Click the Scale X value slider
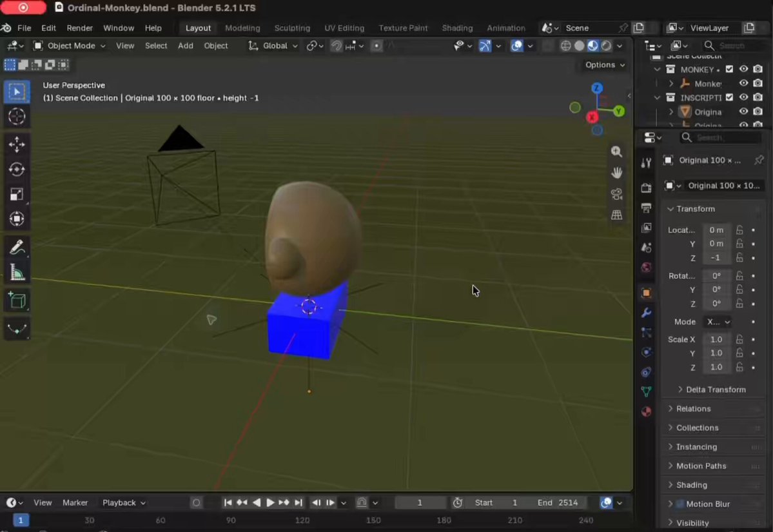 click(716, 339)
